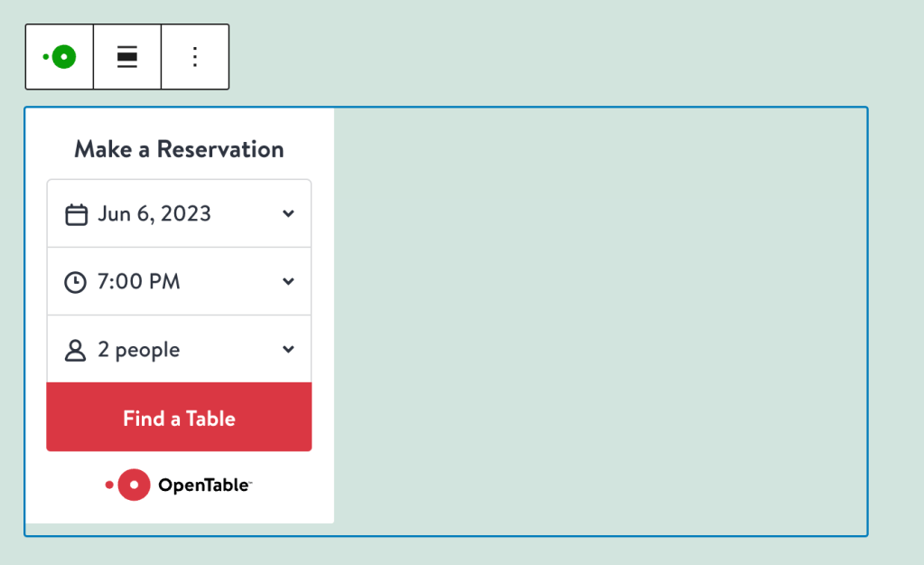Expand the date dropdown chevron

[288, 214]
